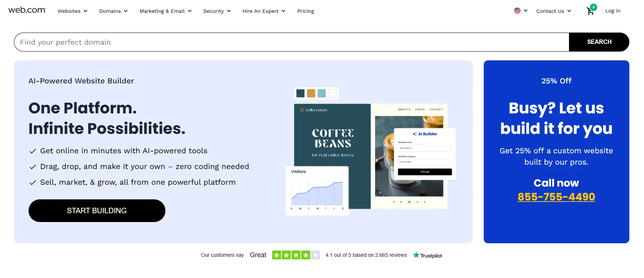Click the orange color swatch

tap(311, 93)
